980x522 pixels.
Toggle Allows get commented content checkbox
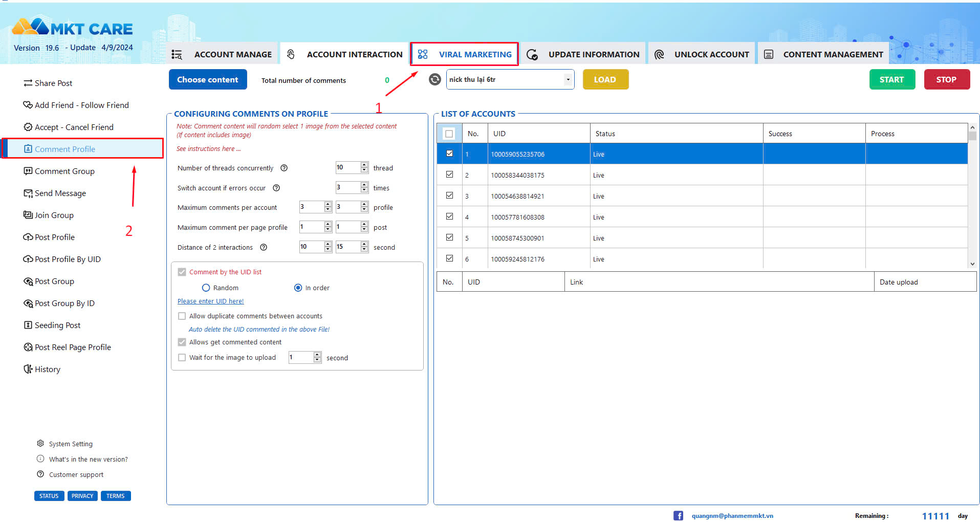pyautogui.click(x=182, y=342)
